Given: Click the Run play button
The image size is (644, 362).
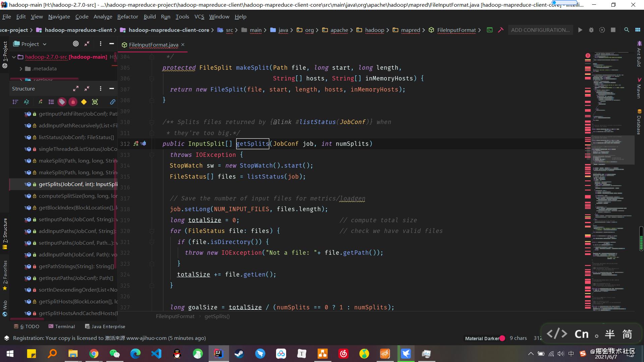Looking at the screenshot, I should (x=580, y=30).
